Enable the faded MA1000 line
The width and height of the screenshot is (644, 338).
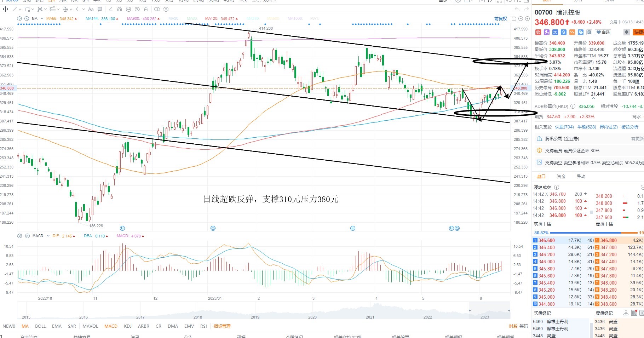(295, 18)
